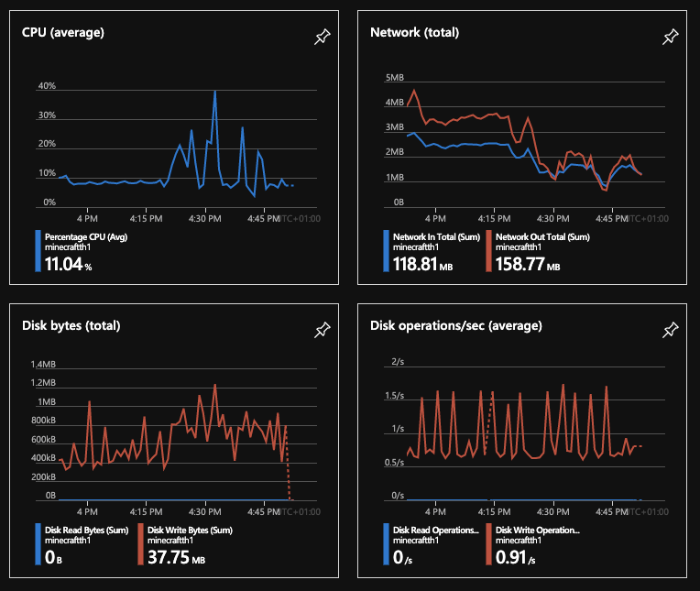Pin the CPU (average) chart
The image size is (700, 591).
(x=323, y=37)
